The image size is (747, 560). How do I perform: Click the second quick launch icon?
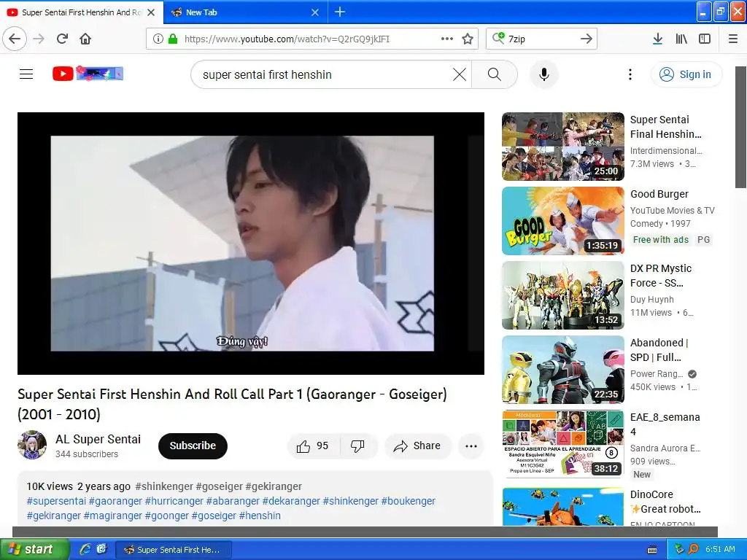(x=102, y=549)
